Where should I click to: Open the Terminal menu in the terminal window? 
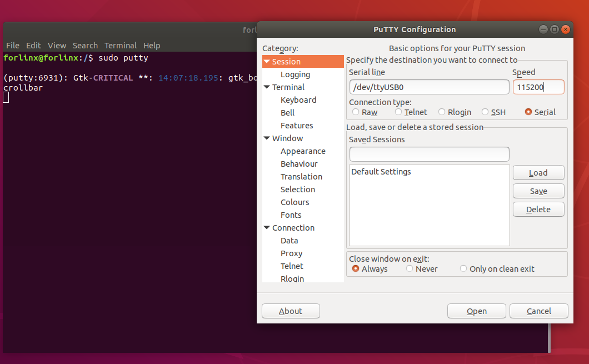pos(120,45)
